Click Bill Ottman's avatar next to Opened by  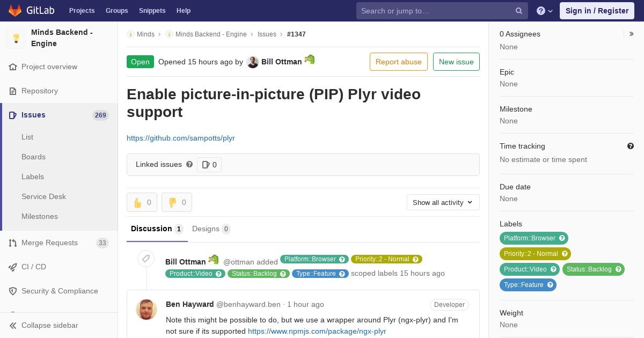pyautogui.click(x=253, y=62)
